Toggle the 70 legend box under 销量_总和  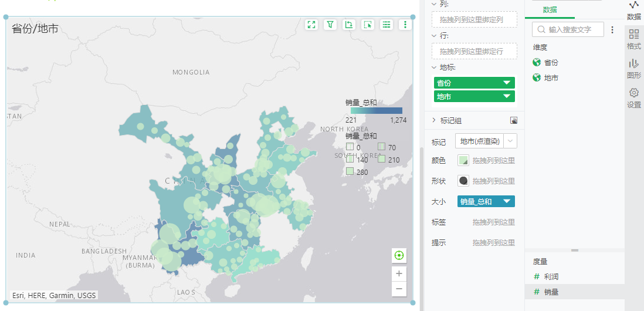pos(381,147)
